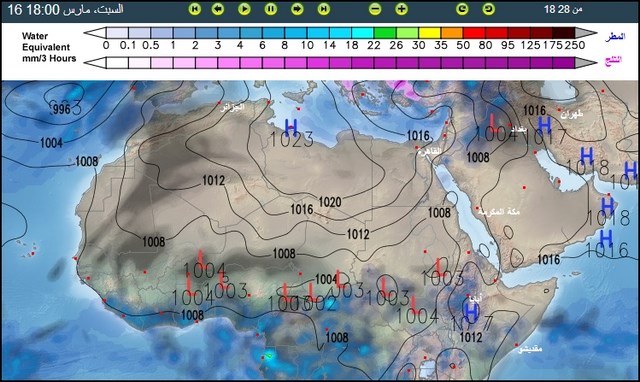The width and height of the screenshot is (640, 382).
Task: Click the left arrow of rain scale
Action: [x=95, y=33]
